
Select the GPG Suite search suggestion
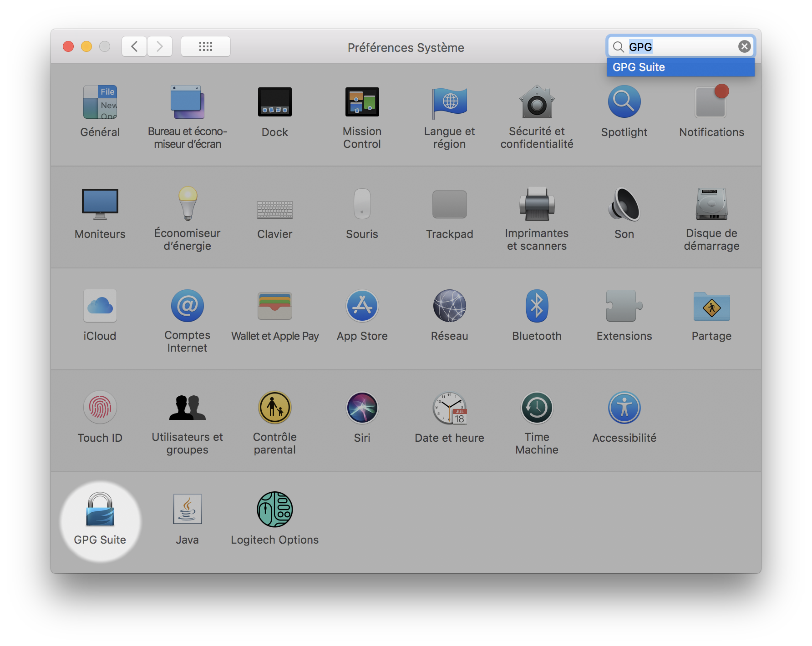(680, 67)
